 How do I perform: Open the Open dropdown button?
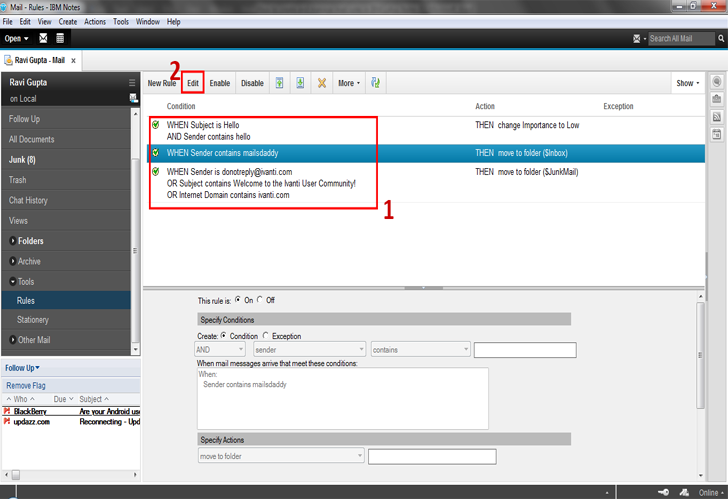coord(17,39)
